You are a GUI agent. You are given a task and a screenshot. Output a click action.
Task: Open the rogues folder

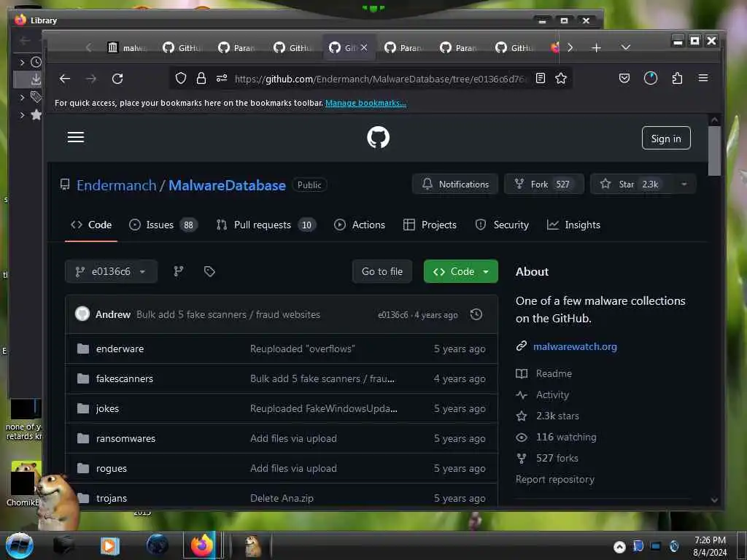pyautogui.click(x=112, y=469)
